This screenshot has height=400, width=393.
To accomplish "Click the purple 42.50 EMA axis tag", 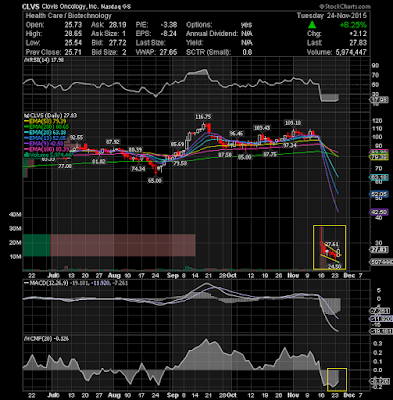I will 379,212.
